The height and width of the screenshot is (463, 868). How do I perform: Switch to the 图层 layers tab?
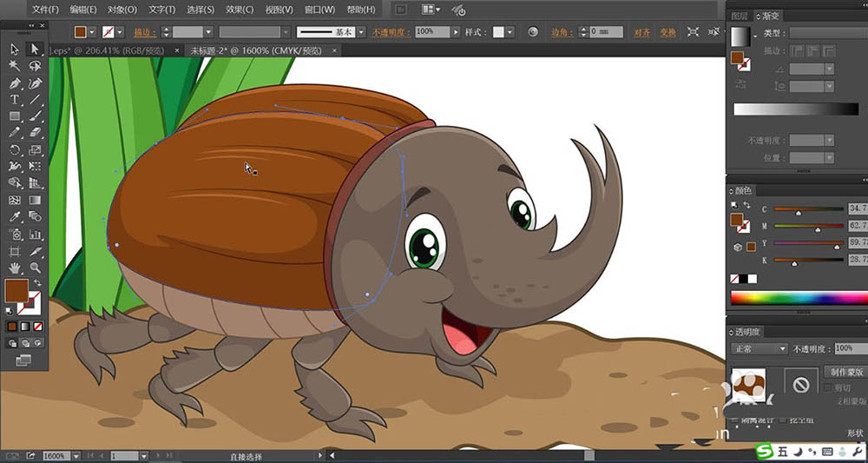click(x=740, y=16)
